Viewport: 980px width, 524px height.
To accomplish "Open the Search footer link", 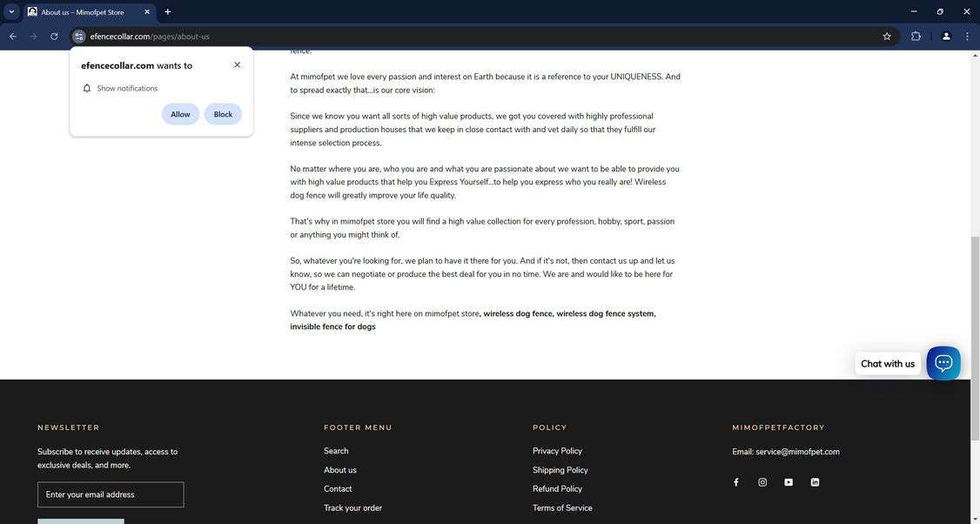I will click(x=336, y=451).
